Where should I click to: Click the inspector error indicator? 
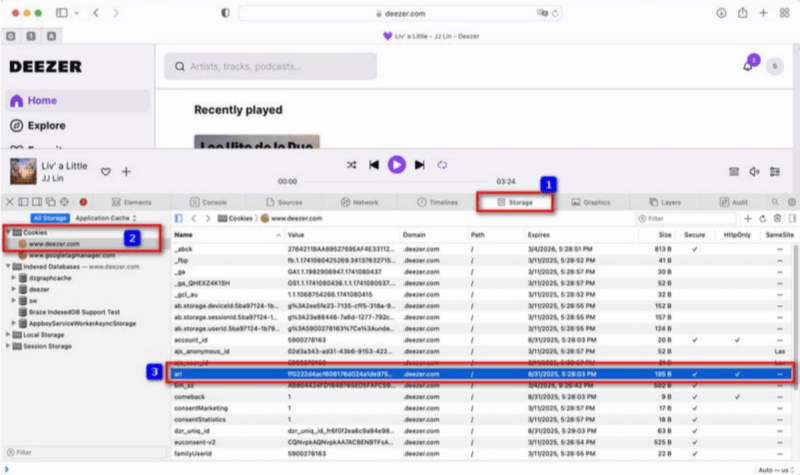click(83, 202)
